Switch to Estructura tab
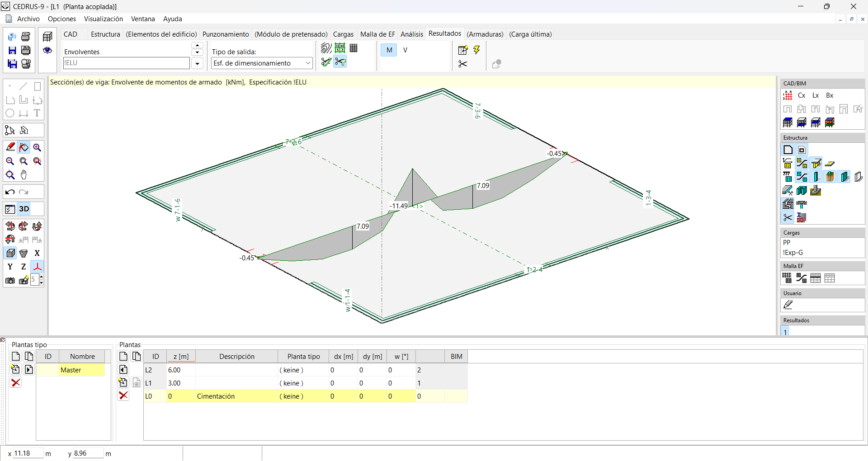The image size is (868, 461). [x=105, y=34]
